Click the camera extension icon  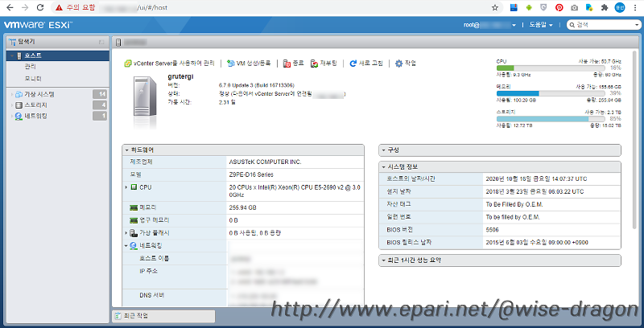coord(574,7)
